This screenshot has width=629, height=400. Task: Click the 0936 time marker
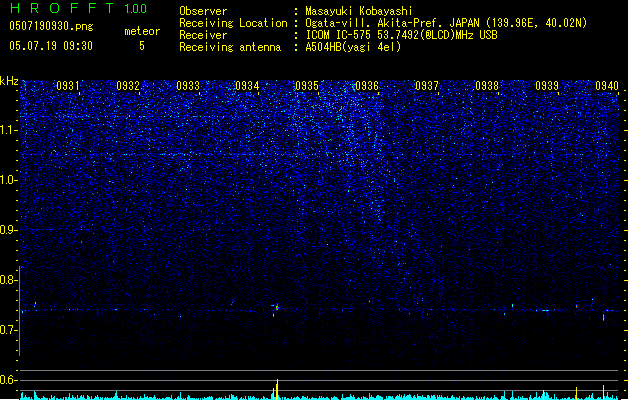click(367, 86)
